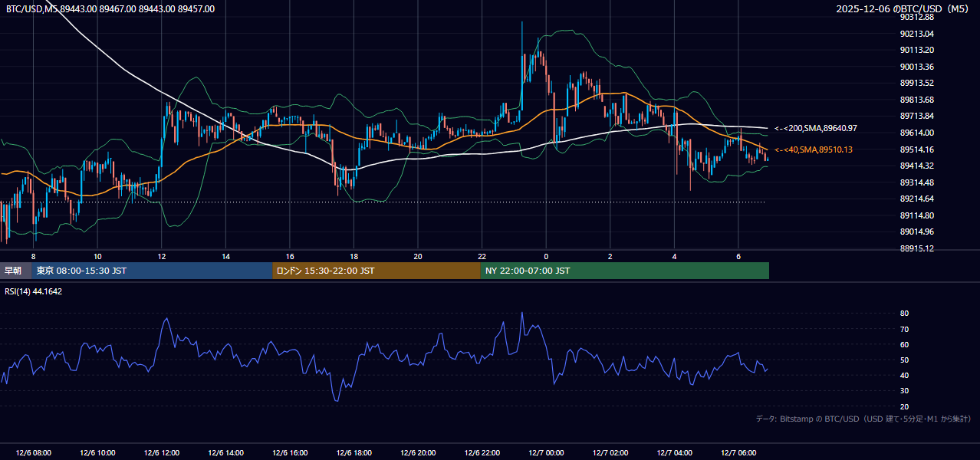Viewport: 980px width, 460px height.
Task: Click the bottom time label 12/7 04:00
Action: coord(674,453)
